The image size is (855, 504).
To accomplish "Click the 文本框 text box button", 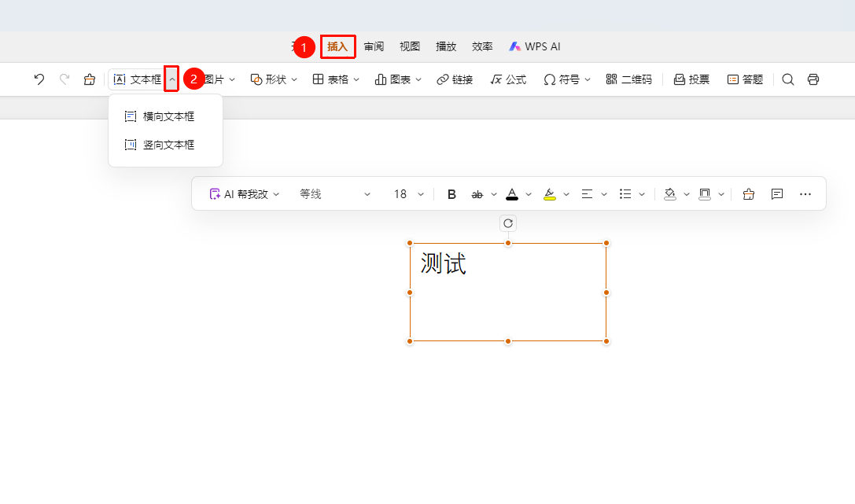I will [x=138, y=79].
